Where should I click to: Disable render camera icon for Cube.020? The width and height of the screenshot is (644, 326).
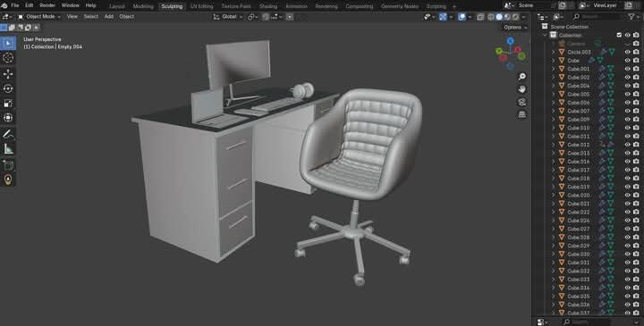click(x=636, y=196)
